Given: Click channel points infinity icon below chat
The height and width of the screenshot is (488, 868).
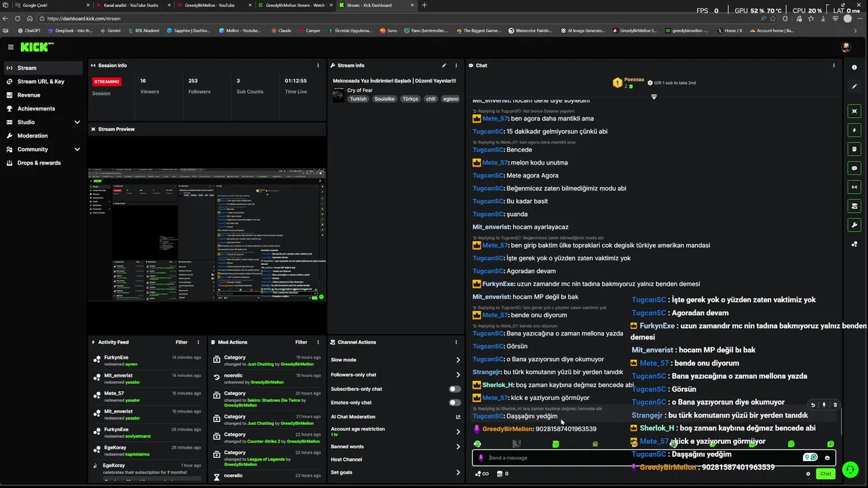Looking at the screenshot, I should pos(482,474).
